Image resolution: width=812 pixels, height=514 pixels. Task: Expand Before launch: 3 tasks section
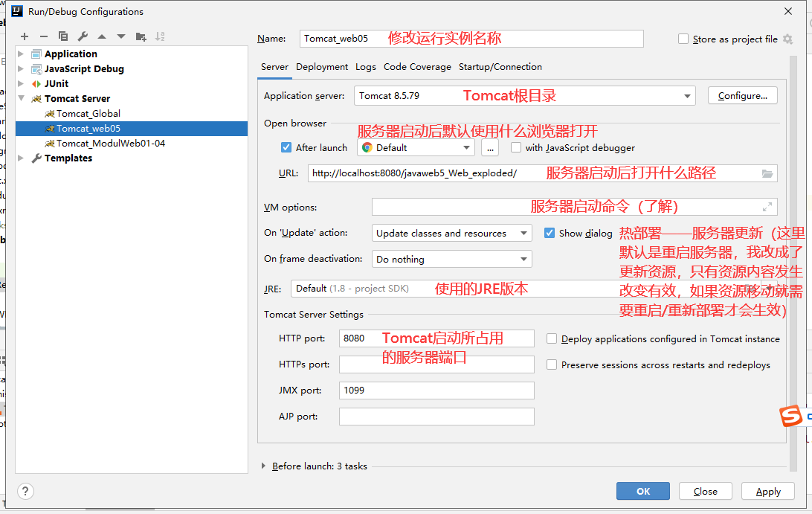tap(263, 466)
